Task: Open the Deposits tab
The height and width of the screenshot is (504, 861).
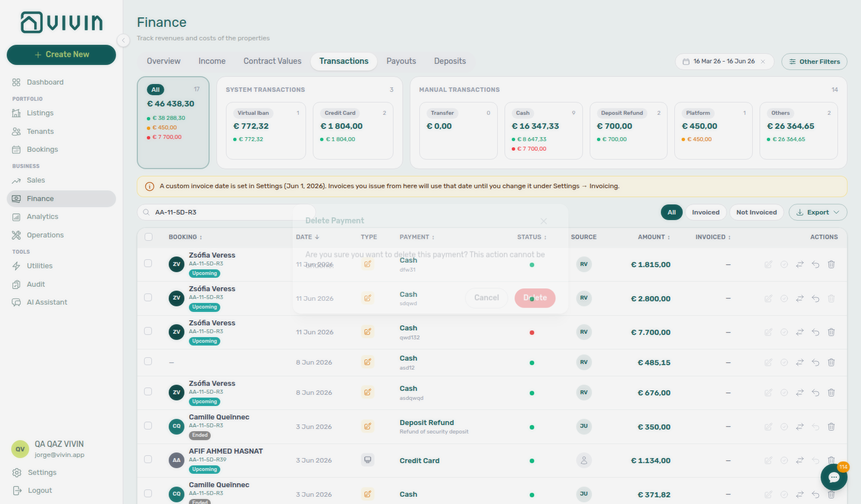Action: 450,61
